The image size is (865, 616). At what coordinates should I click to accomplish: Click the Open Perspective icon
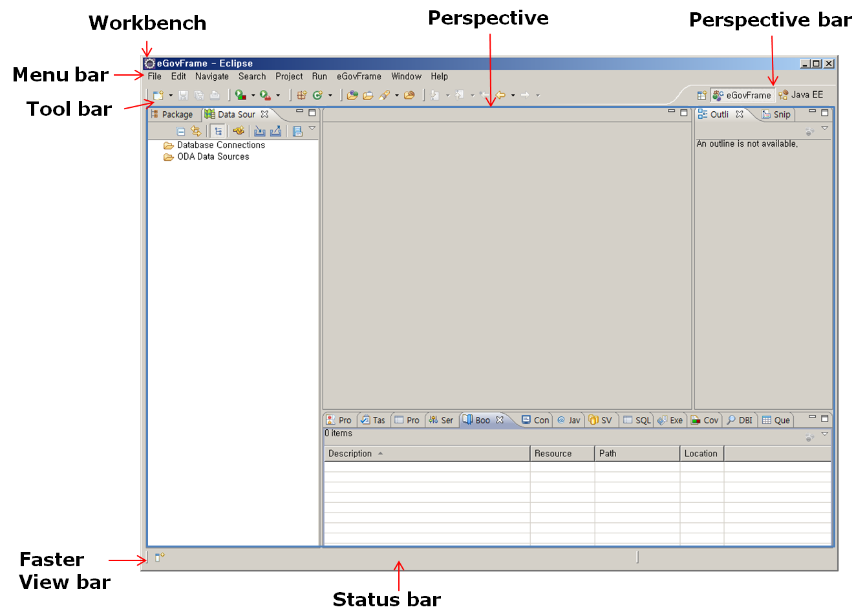(701, 96)
